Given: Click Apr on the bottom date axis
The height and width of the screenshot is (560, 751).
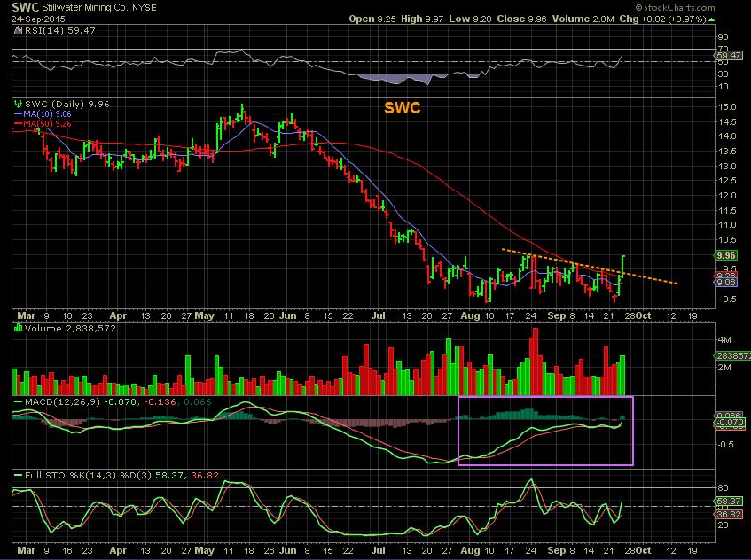Looking at the screenshot, I should point(118,550).
